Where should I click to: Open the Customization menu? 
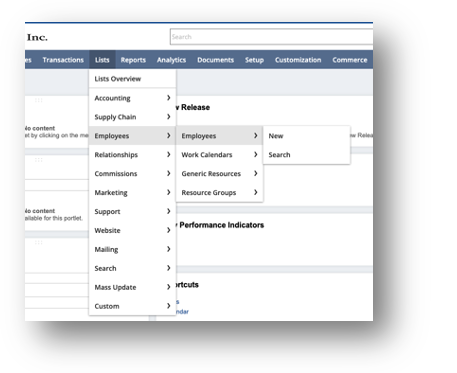pos(298,60)
